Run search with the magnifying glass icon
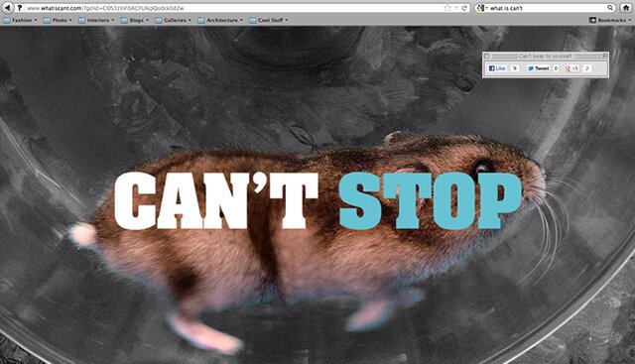This screenshot has width=635, height=364. click(x=610, y=8)
